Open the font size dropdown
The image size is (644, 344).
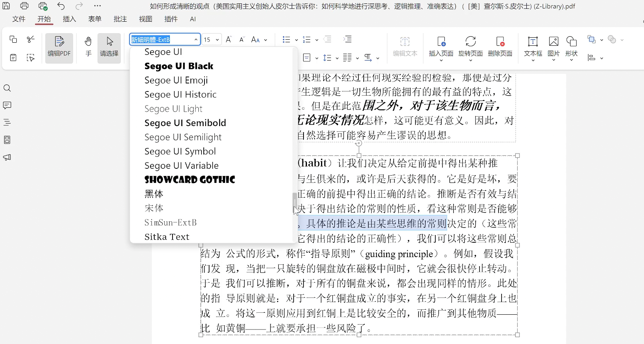[217, 40]
